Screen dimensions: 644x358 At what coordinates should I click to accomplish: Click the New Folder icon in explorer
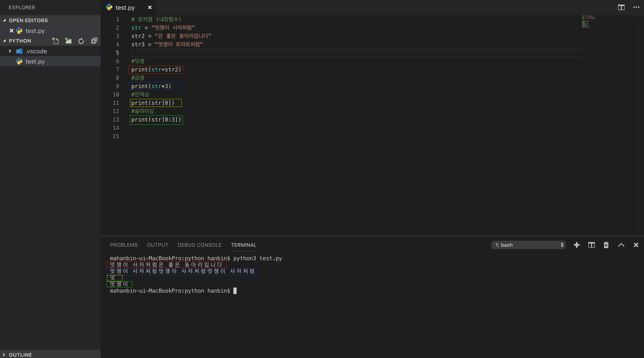click(68, 41)
